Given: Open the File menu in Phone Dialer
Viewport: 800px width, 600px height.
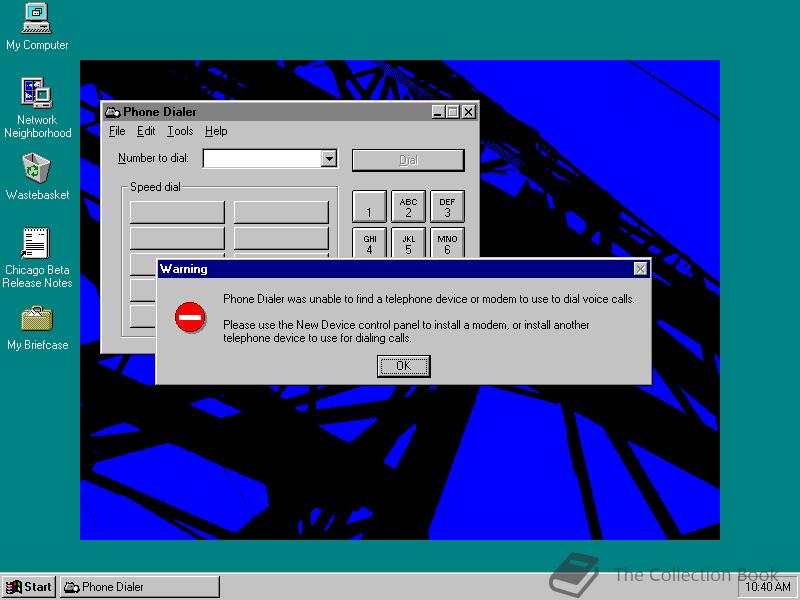Looking at the screenshot, I should (117, 131).
